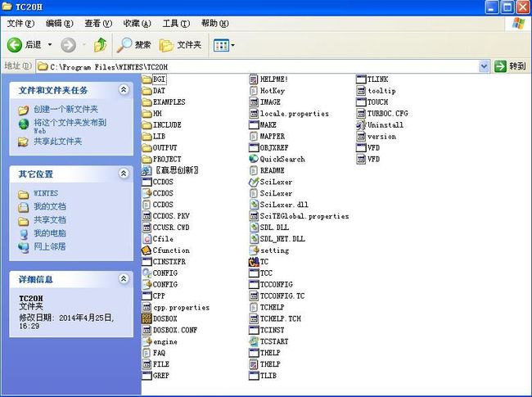Open 网上邻居 link
Image resolution: width=532 pixels, height=397 pixels.
[50, 246]
